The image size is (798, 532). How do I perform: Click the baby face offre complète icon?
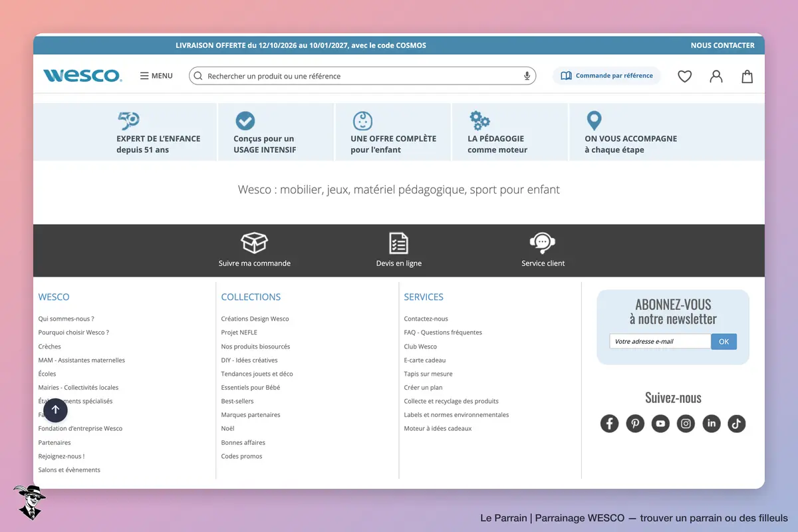tap(362, 120)
